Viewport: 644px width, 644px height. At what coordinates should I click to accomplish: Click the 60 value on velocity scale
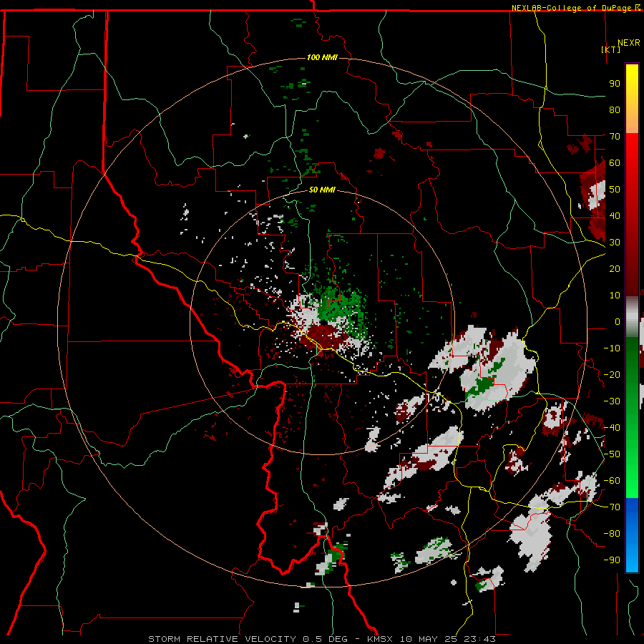click(615, 162)
